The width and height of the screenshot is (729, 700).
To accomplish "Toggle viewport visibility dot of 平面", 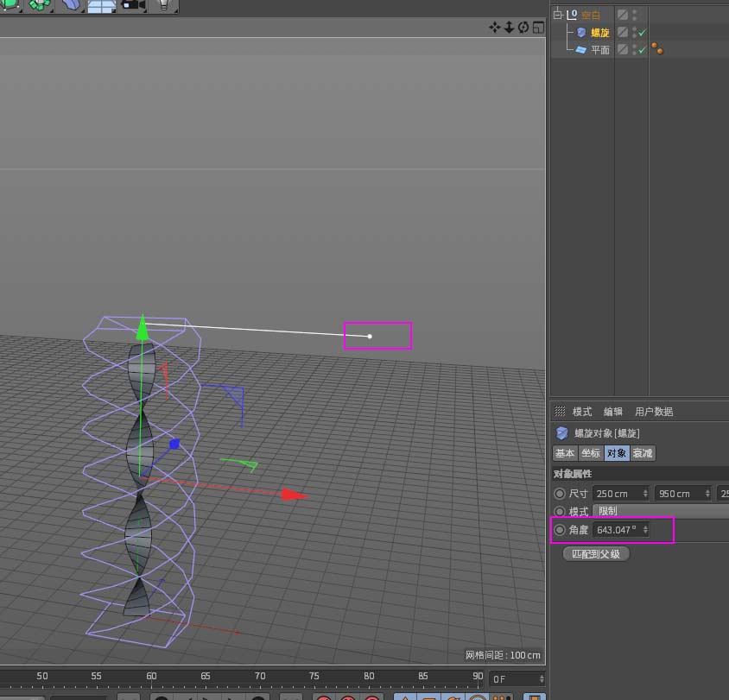I will point(634,47).
